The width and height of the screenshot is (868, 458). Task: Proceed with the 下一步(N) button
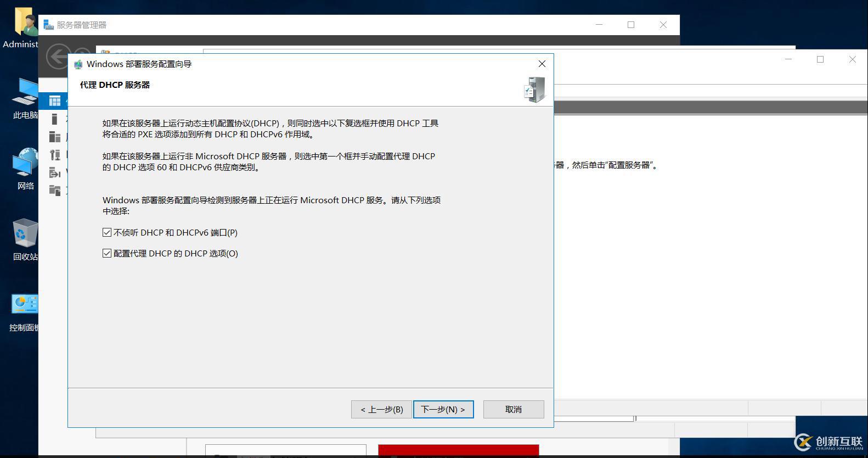pos(443,409)
